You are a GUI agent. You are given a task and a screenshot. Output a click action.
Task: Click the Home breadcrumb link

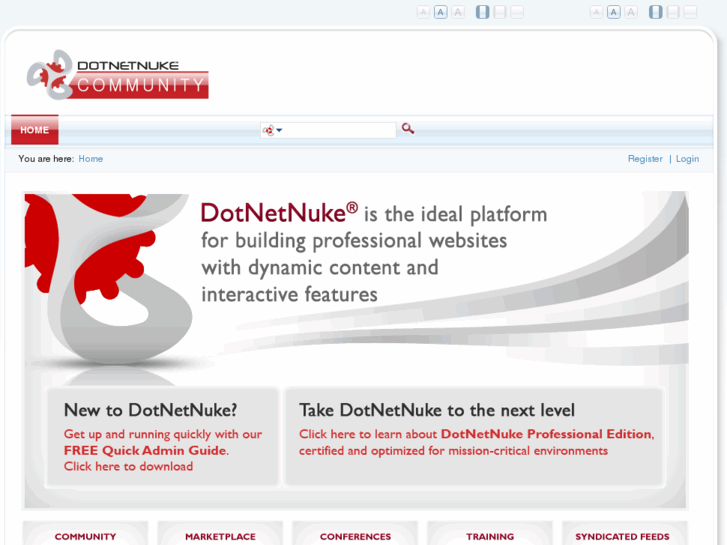pos(91,159)
